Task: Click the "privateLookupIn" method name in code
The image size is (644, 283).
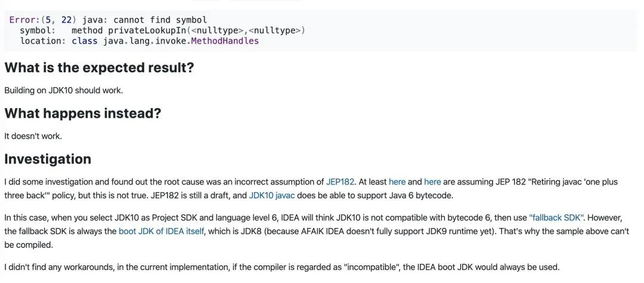Action: pos(148,30)
